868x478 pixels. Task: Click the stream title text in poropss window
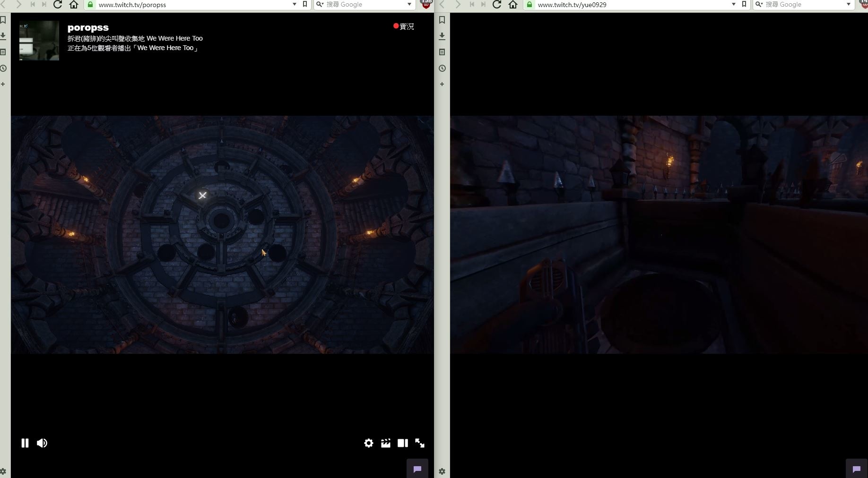135,38
